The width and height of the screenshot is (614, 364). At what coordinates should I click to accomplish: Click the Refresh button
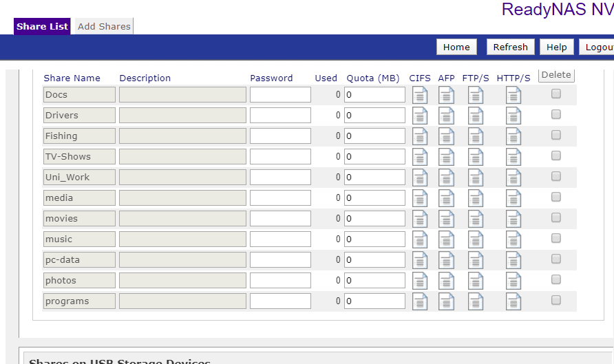(510, 47)
